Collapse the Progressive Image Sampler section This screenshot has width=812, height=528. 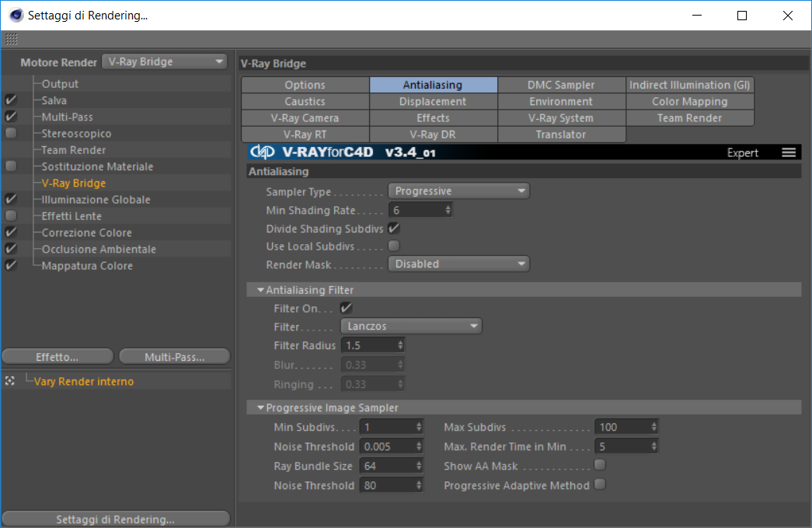tap(260, 407)
